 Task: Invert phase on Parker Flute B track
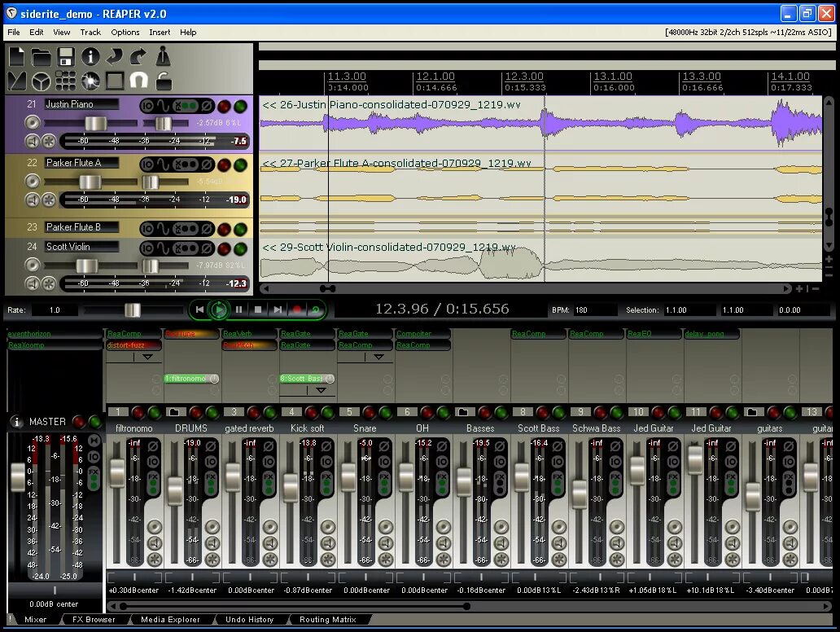pyautogui.click(x=207, y=230)
